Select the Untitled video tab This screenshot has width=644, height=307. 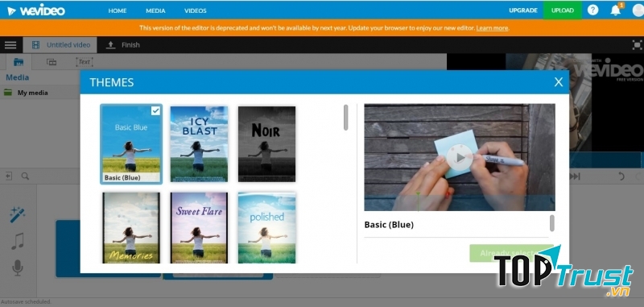click(60, 45)
